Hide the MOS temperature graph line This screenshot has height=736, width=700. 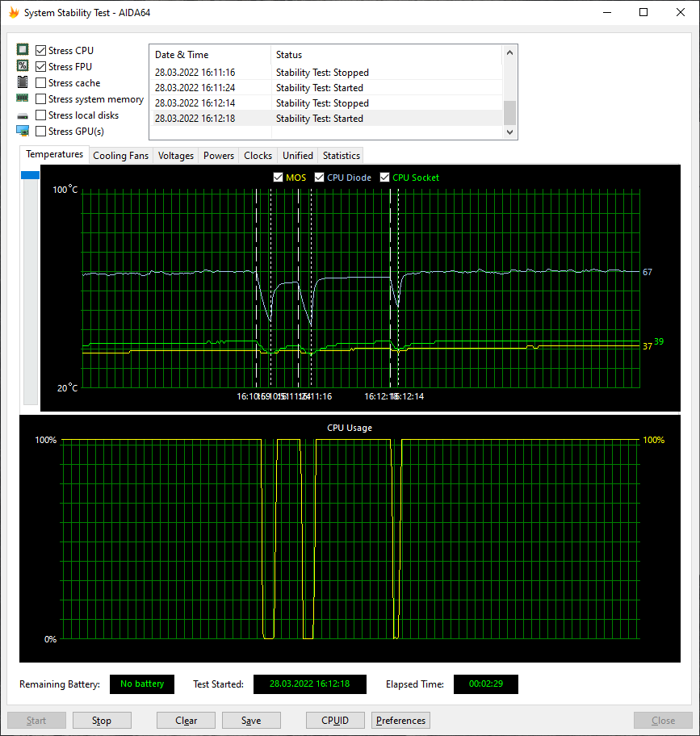278,178
